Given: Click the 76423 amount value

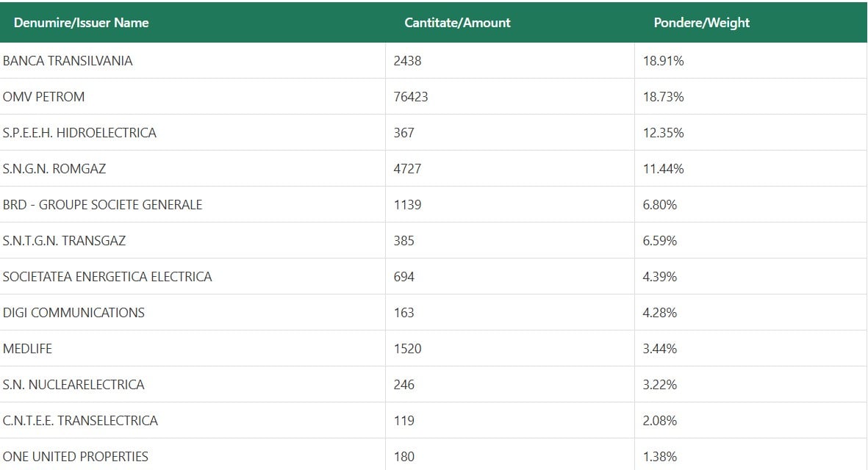Looking at the screenshot, I should pos(410,97).
